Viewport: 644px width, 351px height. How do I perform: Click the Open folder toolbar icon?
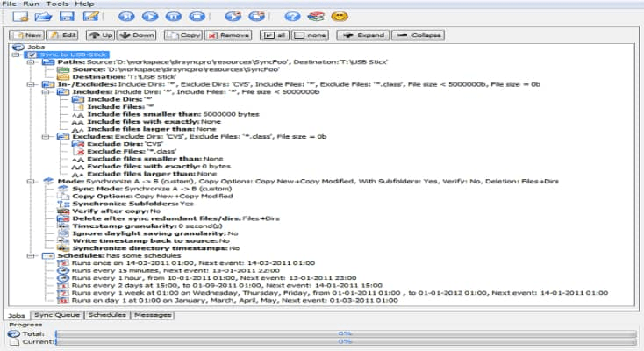click(x=43, y=17)
